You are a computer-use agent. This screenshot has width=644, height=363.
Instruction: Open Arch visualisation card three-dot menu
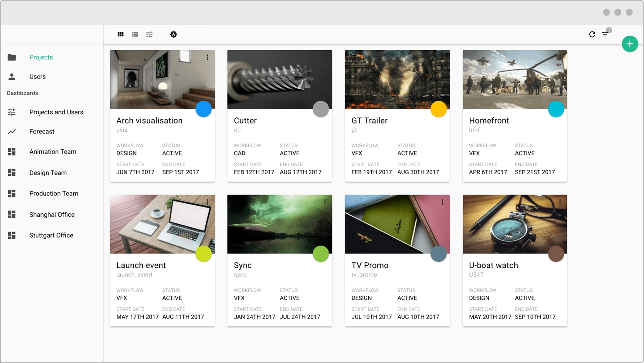pos(207,57)
